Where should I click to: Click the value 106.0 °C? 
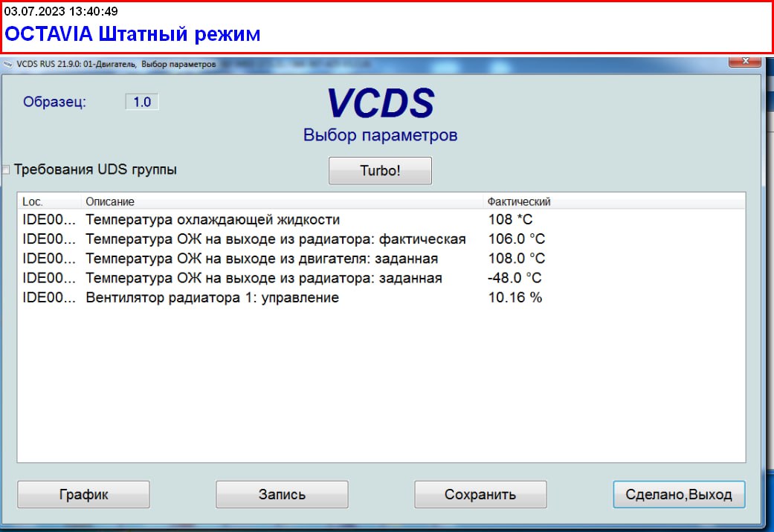pos(516,239)
